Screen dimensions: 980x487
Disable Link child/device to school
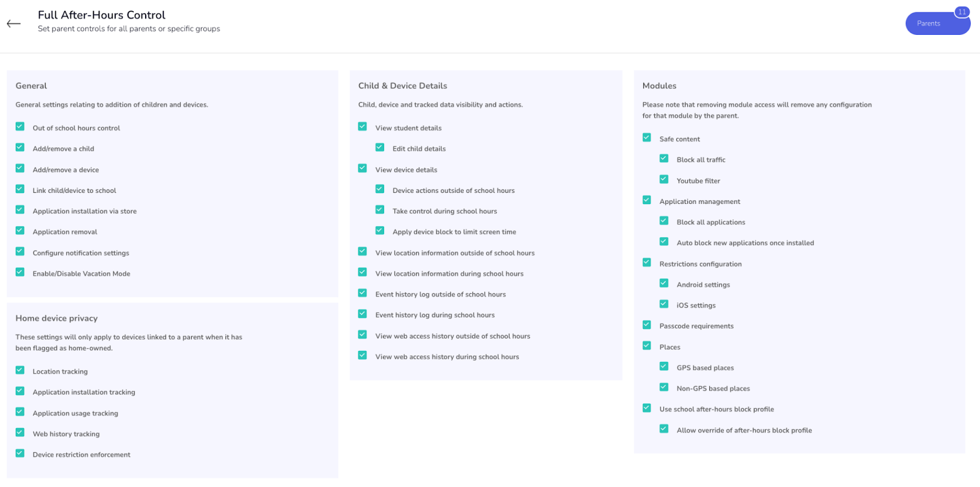point(20,189)
